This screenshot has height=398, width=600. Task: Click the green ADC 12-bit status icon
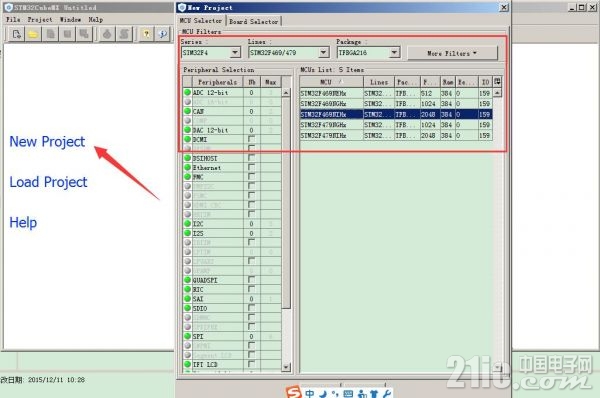[187, 92]
